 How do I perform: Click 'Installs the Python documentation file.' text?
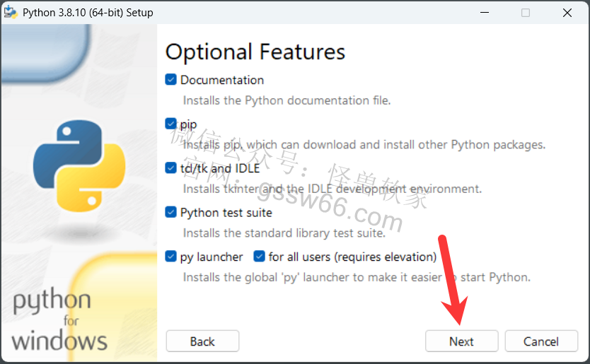[x=287, y=100]
